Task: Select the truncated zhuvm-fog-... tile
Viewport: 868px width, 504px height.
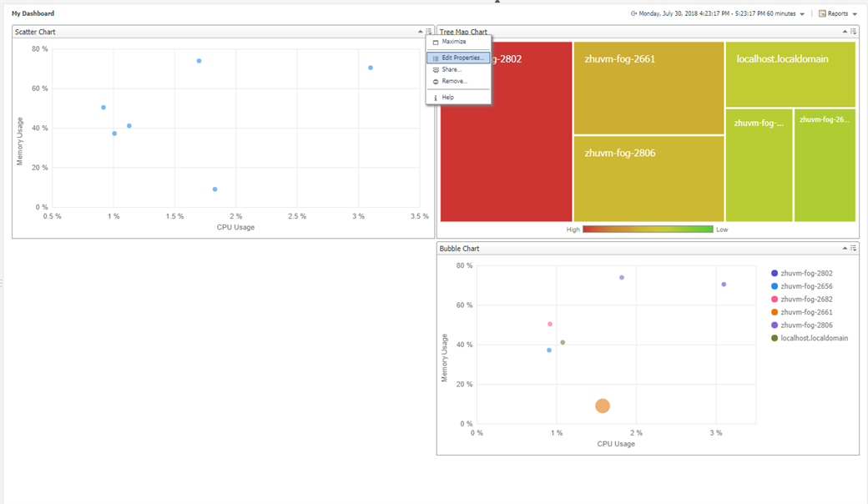Action: click(x=759, y=165)
